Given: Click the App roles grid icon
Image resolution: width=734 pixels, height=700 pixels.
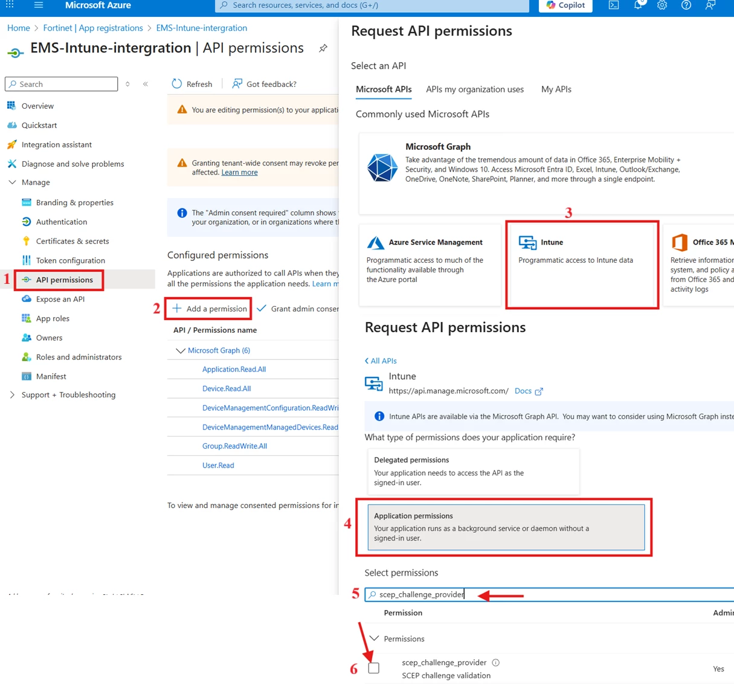Looking at the screenshot, I should (26, 318).
